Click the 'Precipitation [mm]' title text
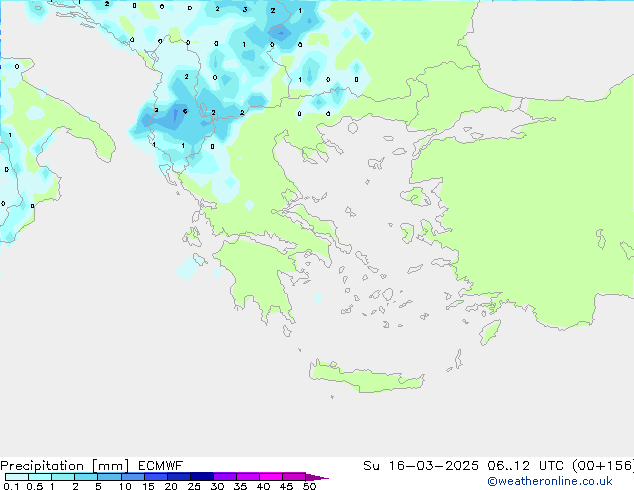634x490 pixels. [x=64, y=466]
